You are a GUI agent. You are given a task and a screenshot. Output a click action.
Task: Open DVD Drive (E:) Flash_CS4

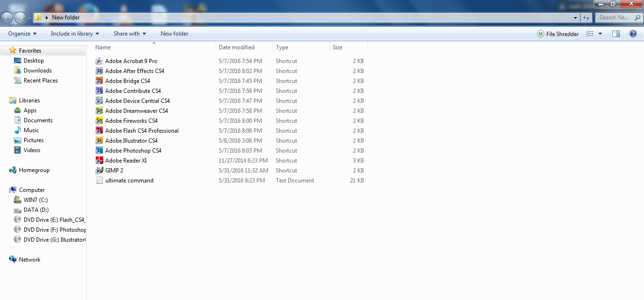click(x=50, y=220)
